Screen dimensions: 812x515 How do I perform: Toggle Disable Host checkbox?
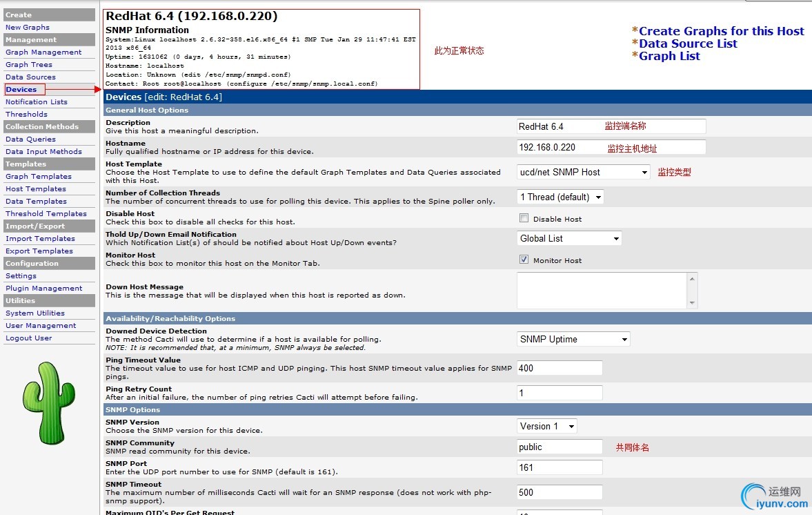(524, 218)
